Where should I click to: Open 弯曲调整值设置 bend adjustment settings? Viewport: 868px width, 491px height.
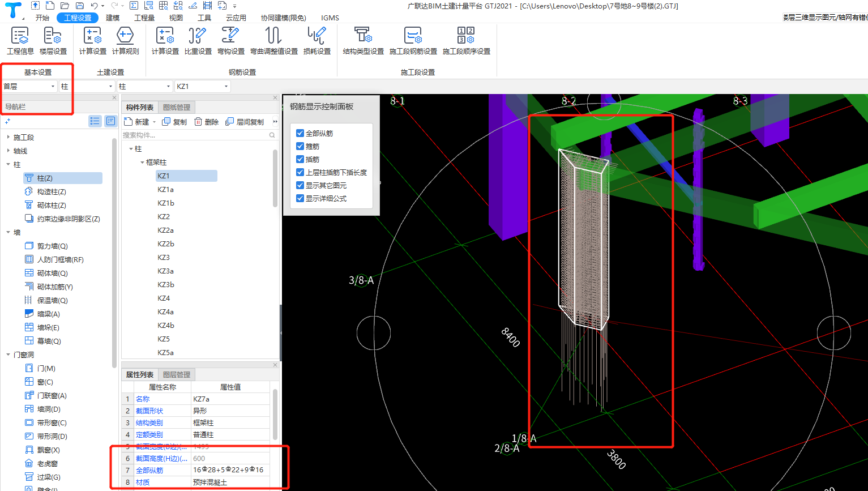pos(274,41)
